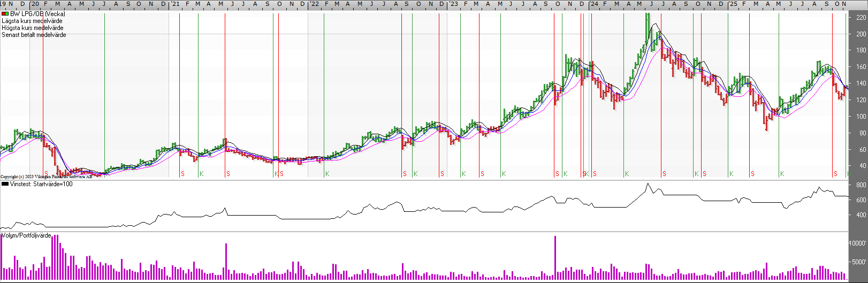Click the 220 value on the price axis

point(861,18)
